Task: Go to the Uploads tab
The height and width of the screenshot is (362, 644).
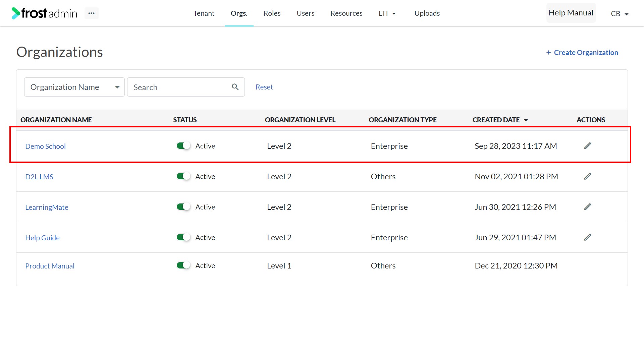Action: [427, 13]
